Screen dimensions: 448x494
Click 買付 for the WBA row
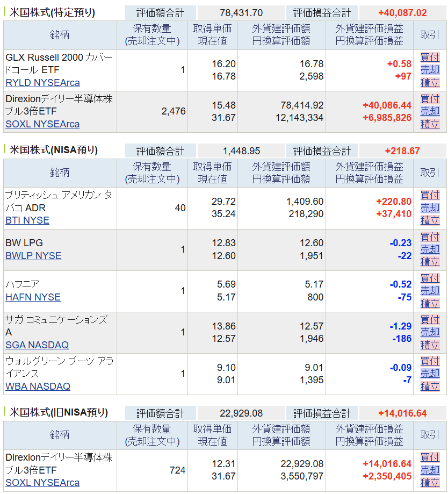coord(430,361)
